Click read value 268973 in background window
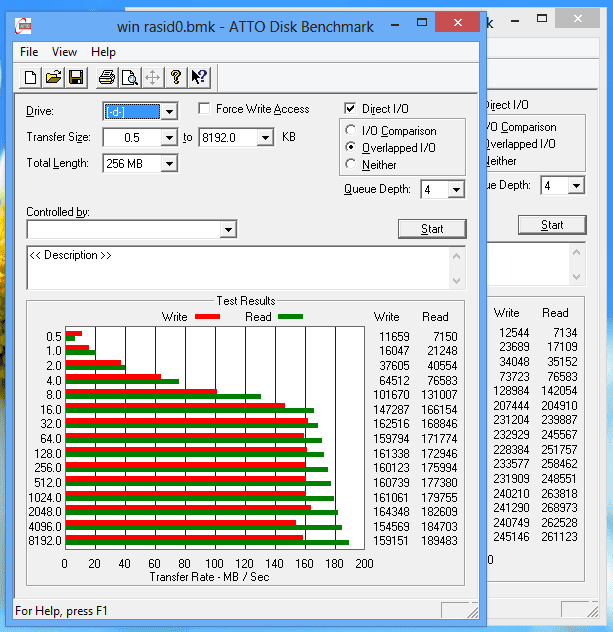 coord(559,508)
